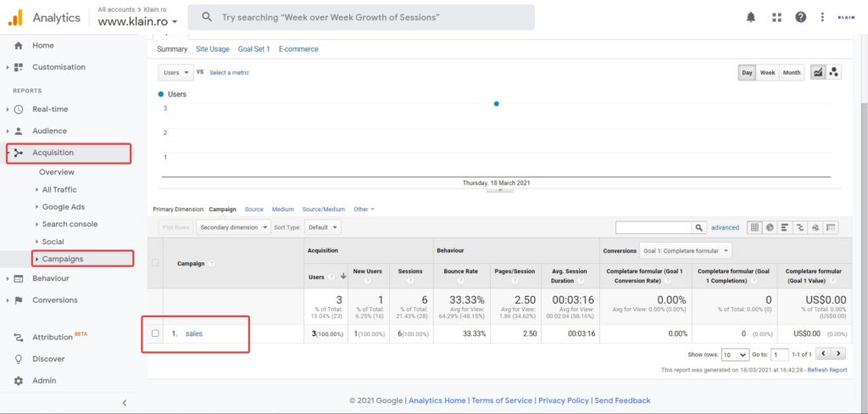
Task: Click the Acquisition arrows icon
Action: click(19, 153)
